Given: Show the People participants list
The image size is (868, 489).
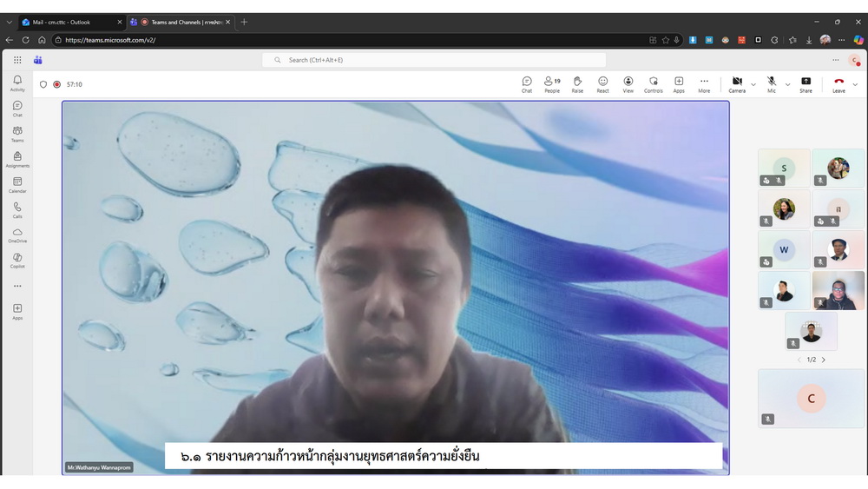Looking at the screenshot, I should pyautogui.click(x=552, y=84).
